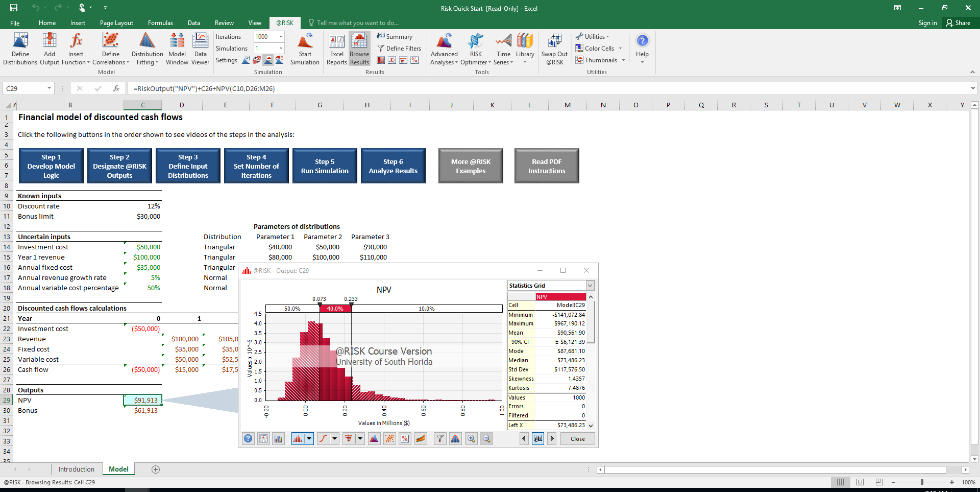Click Read PDF Instructions button
980x492 pixels.
point(547,166)
